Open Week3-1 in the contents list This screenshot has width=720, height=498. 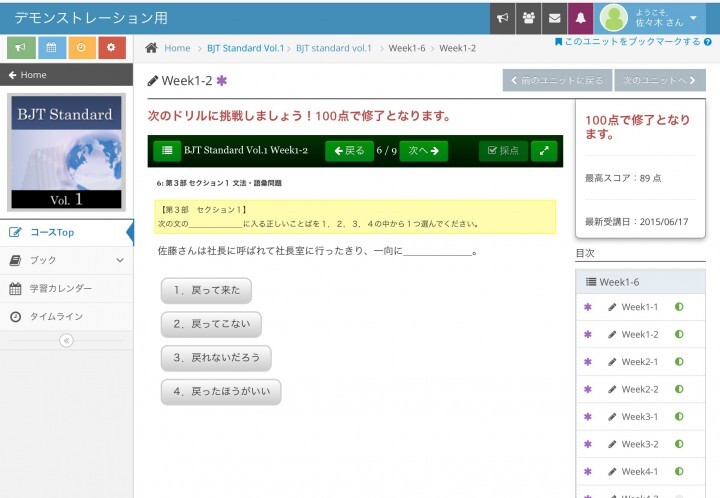(x=640, y=417)
